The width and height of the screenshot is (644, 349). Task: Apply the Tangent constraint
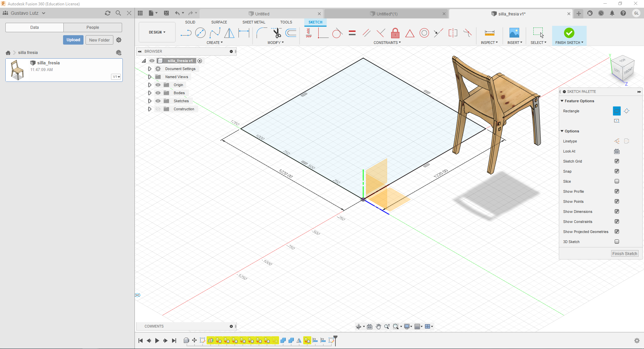tap(337, 33)
